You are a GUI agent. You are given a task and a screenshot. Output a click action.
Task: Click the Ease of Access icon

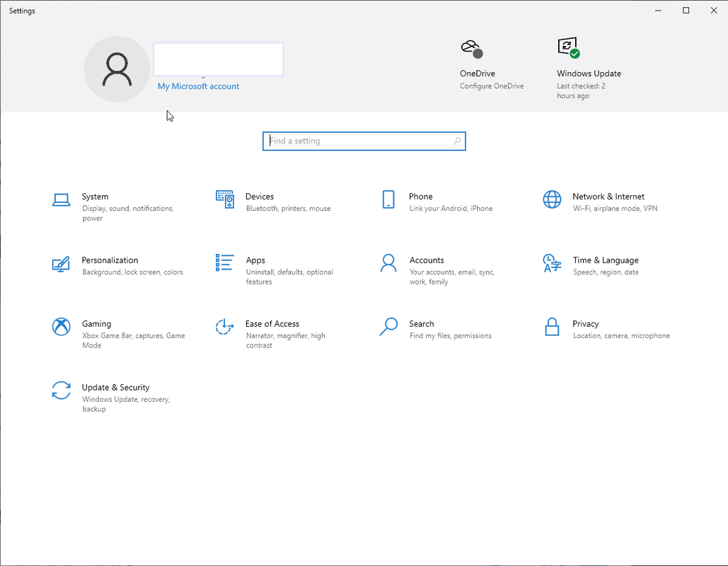tap(225, 326)
